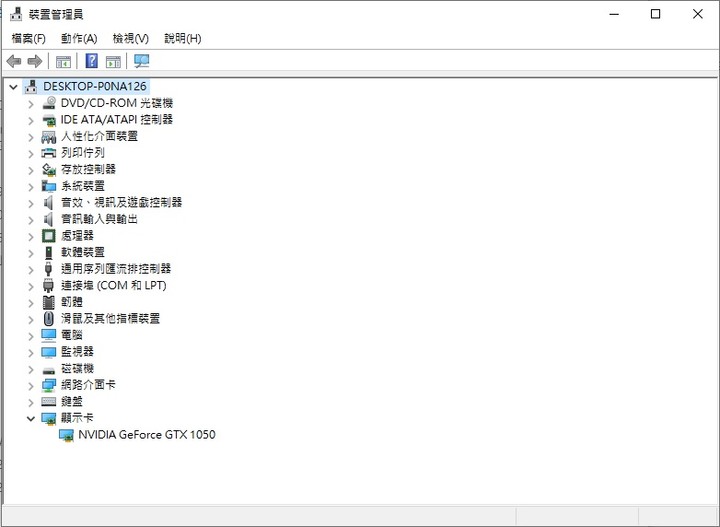
Task: Expand the DVD/CD-ROM 光碟機 category
Action: tap(31, 104)
